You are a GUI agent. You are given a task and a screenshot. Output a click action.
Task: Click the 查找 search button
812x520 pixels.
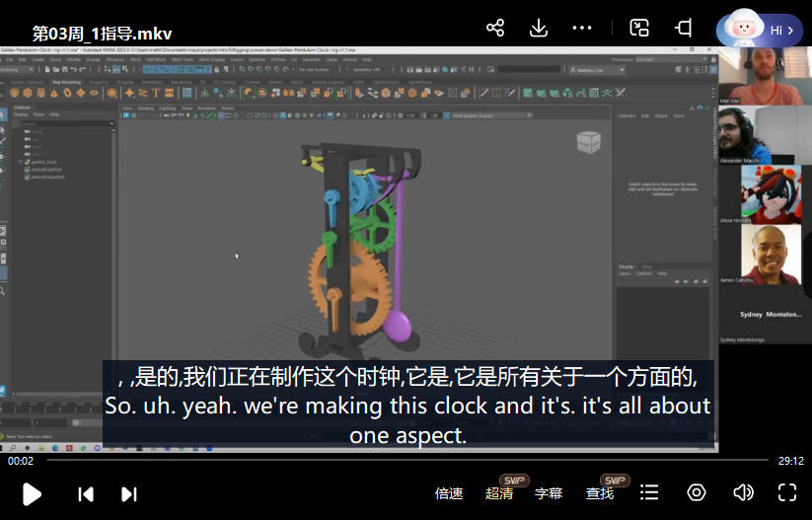coord(600,493)
